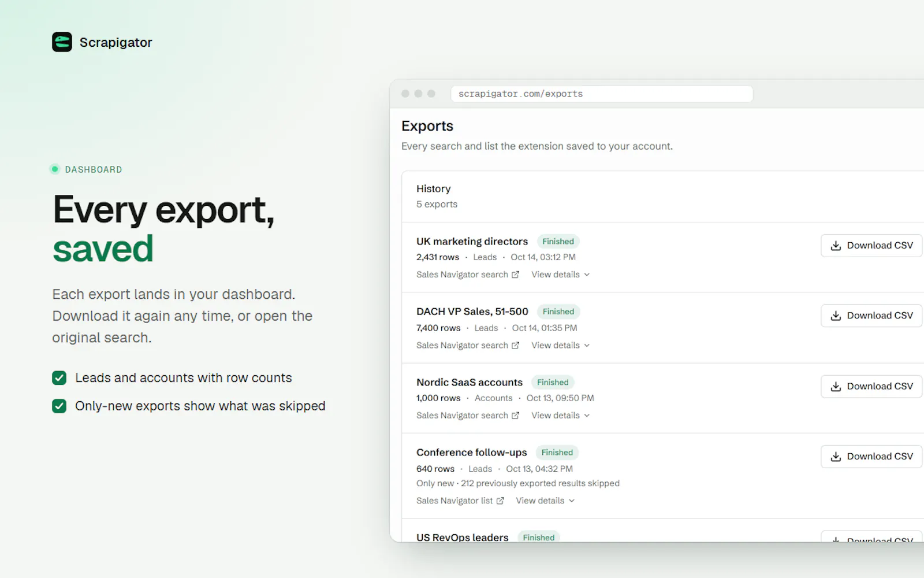The width and height of the screenshot is (924, 578).
Task: Click the Finished badge on Conference follow-ups
Action: pyautogui.click(x=557, y=453)
